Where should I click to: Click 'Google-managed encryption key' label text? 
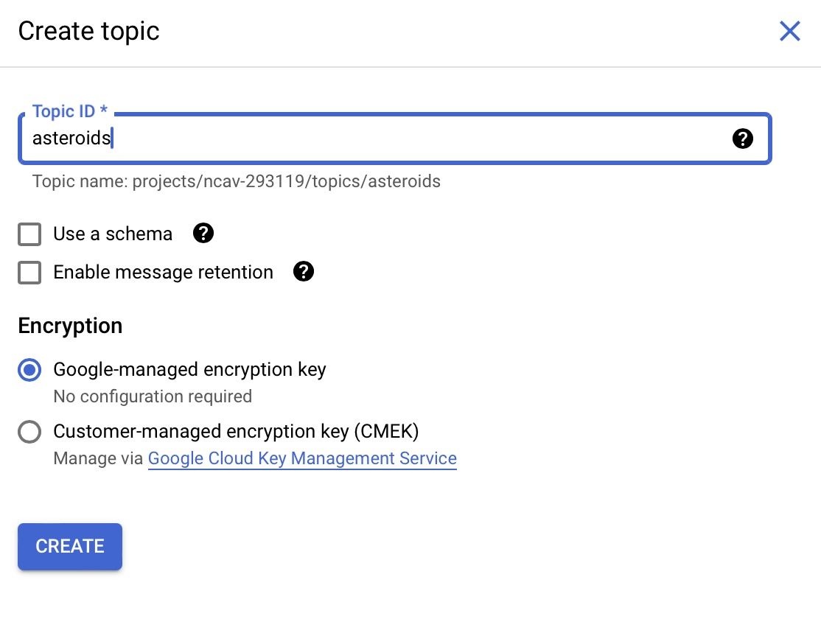point(189,370)
